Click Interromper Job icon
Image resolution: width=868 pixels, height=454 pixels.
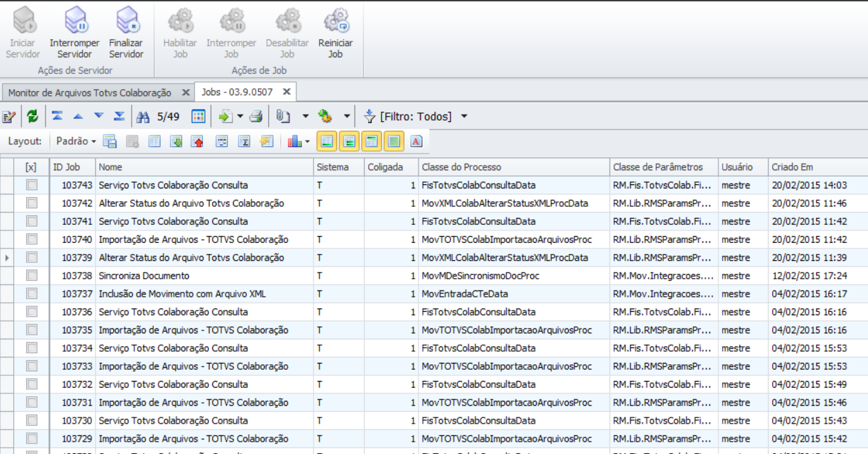[232, 20]
